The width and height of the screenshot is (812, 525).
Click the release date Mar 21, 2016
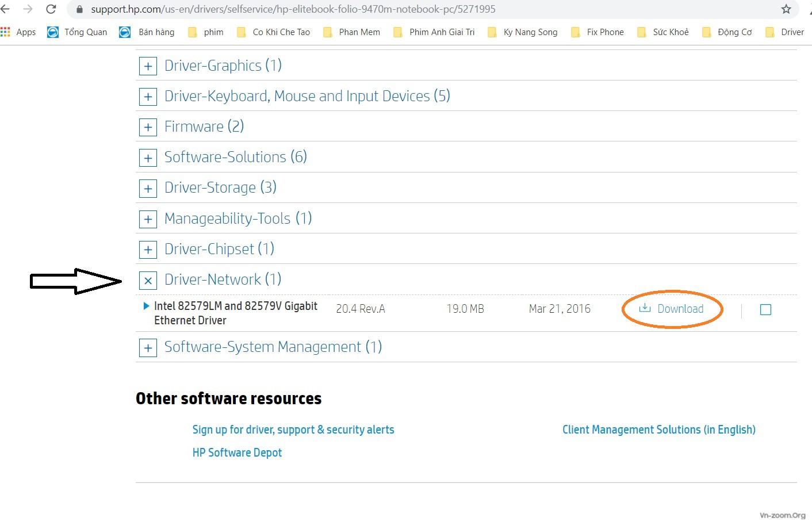tap(560, 309)
